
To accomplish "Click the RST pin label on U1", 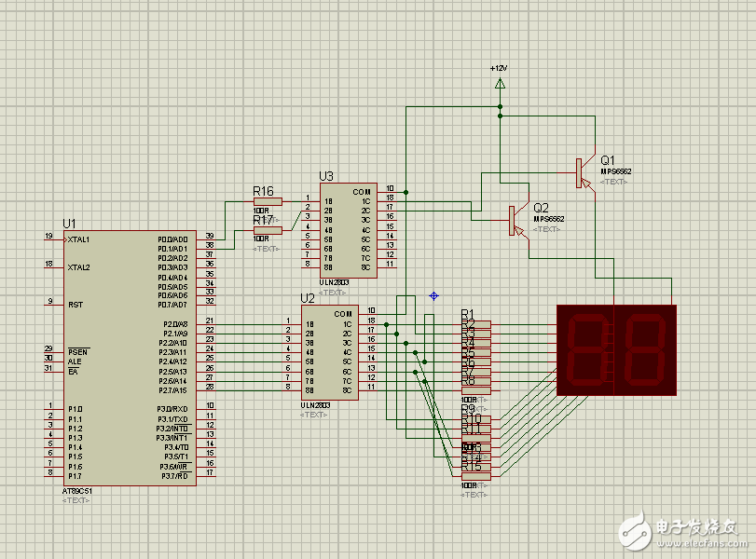I will [x=74, y=305].
